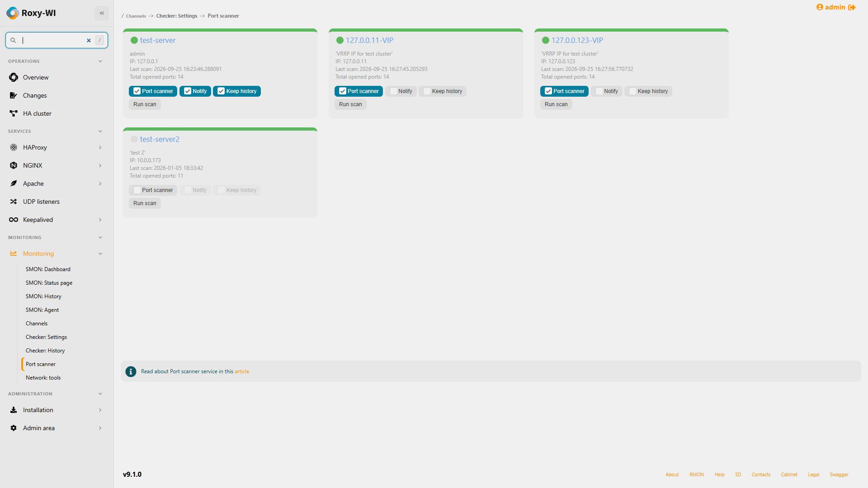Click the Swagger footer link
The height and width of the screenshot is (488, 868).
click(839, 474)
